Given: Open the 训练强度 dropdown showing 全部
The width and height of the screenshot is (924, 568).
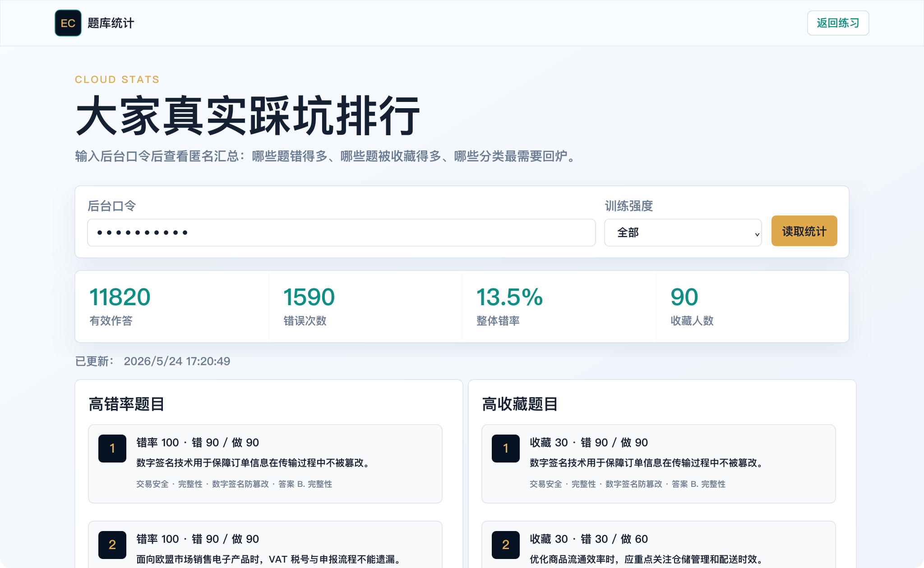Looking at the screenshot, I should (683, 233).
